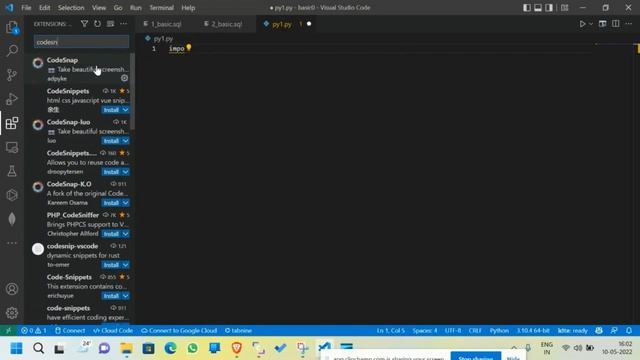Expand Install dropdown for droopytersen extension
The height and width of the screenshot is (360, 640).
point(125,172)
